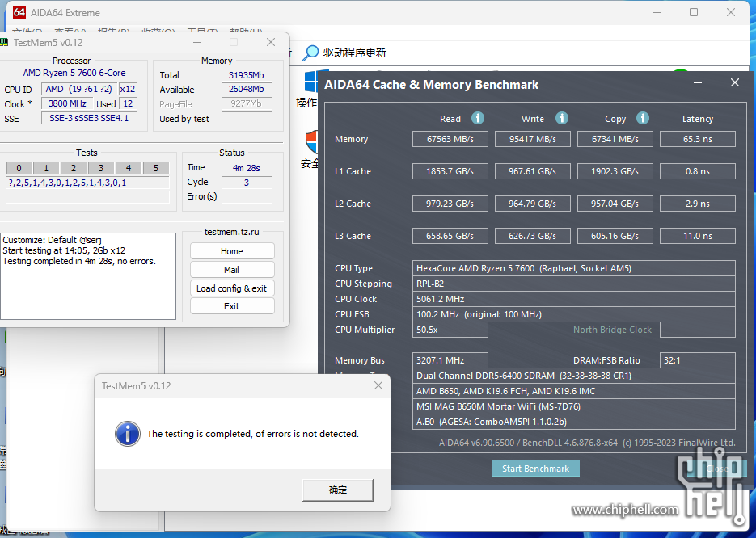The image size is (756, 538).
Task: Click the L2 Cache Latency value 2.9 ns
Action: (698, 204)
